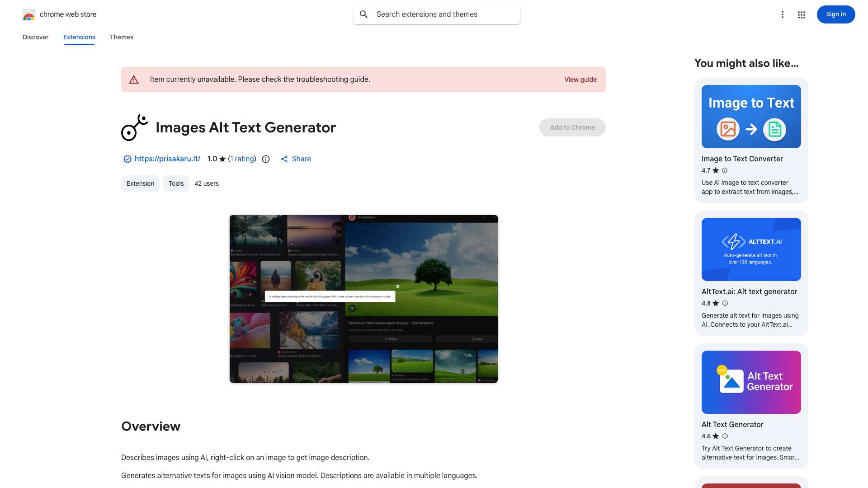The width and height of the screenshot is (868, 488).
Task: Click the Images Alt Text Generator logo
Action: click(134, 127)
